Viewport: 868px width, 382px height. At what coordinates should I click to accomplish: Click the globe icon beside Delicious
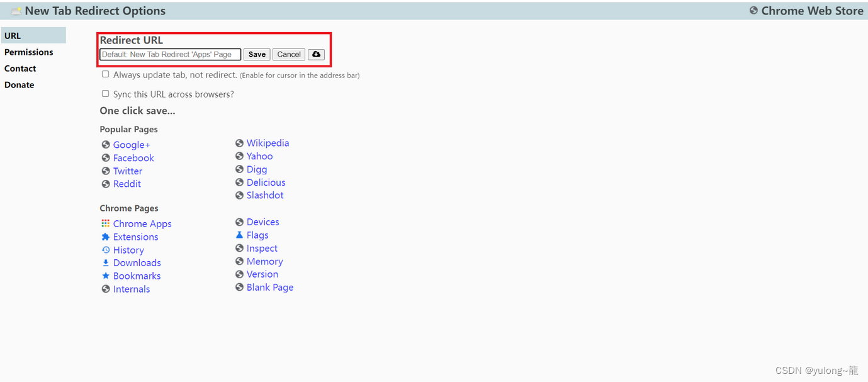point(239,183)
